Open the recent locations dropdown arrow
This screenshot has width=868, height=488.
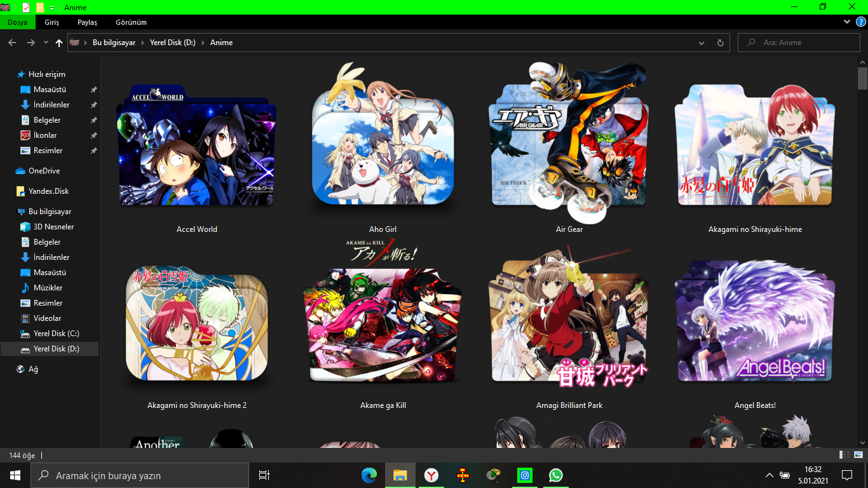[x=46, y=43]
